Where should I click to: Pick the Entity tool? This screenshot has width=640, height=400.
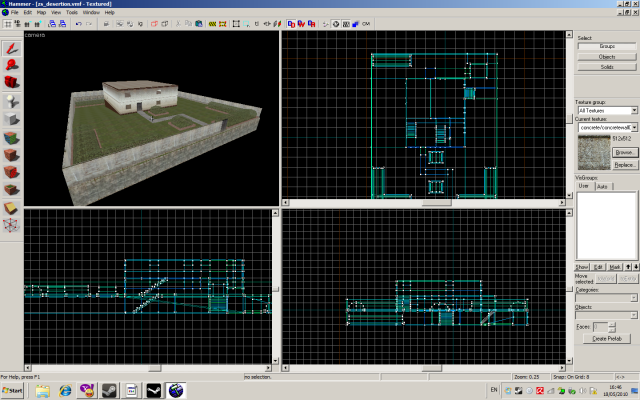[x=12, y=101]
